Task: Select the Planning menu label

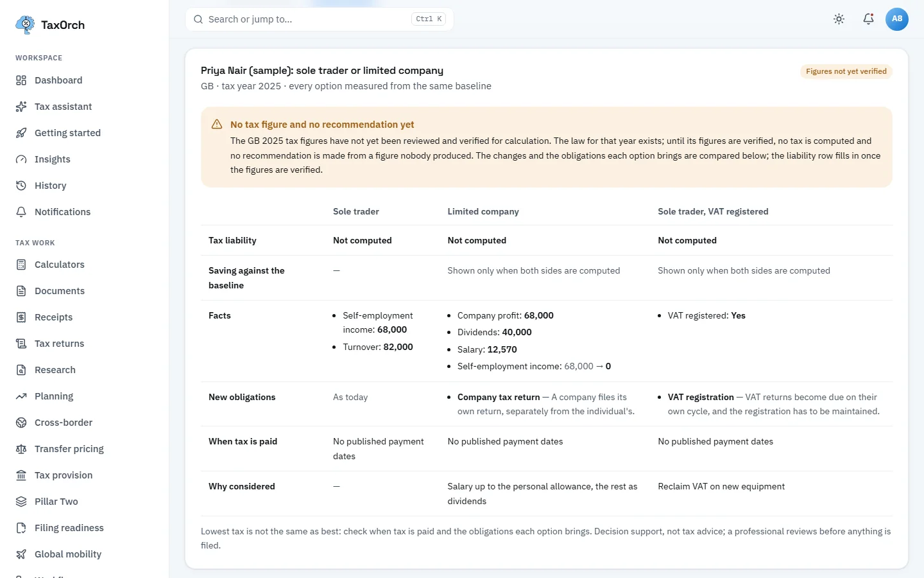Action: (x=54, y=396)
